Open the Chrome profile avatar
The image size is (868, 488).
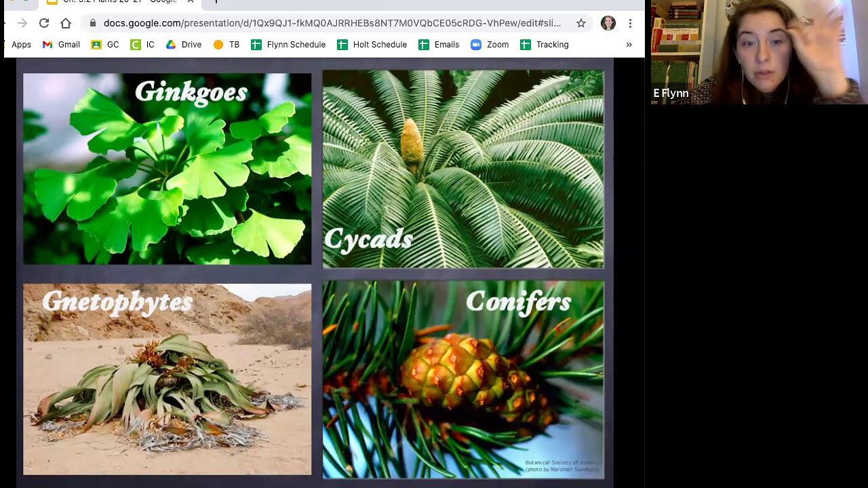(x=608, y=23)
